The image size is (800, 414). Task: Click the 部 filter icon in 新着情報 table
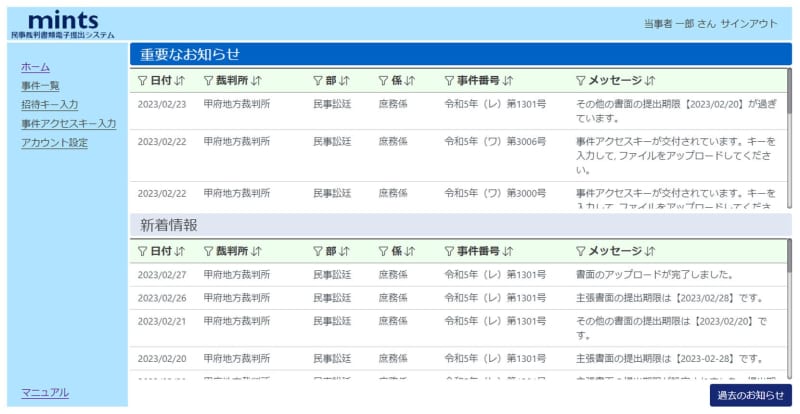[x=317, y=251]
